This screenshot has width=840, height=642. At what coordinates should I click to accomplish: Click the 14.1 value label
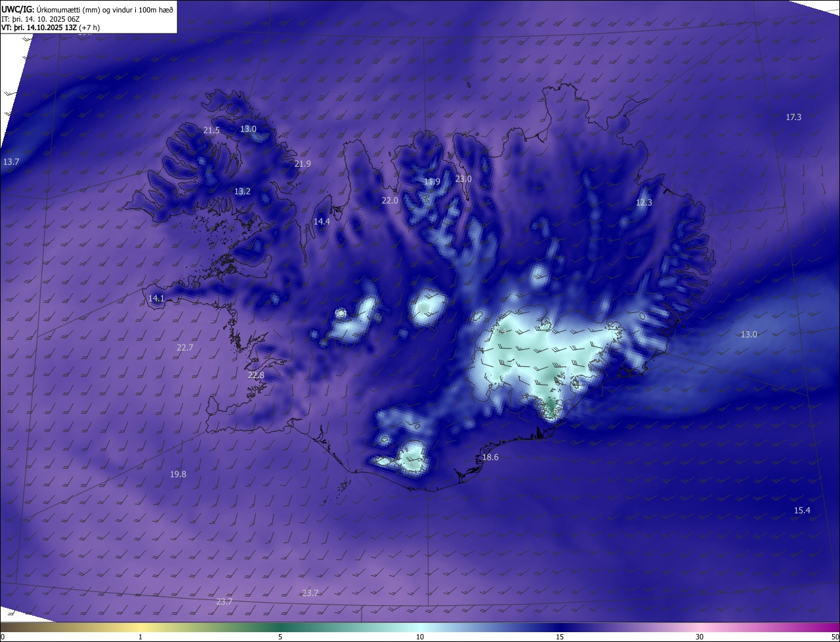click(x=156, y=298)
